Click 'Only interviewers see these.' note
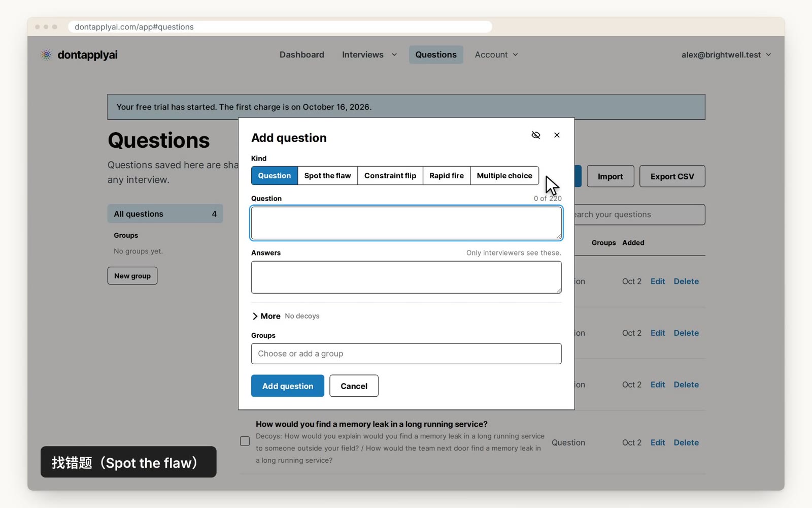Screen dimensions: 812x508 pyautogui.click(x=514, y=252)
